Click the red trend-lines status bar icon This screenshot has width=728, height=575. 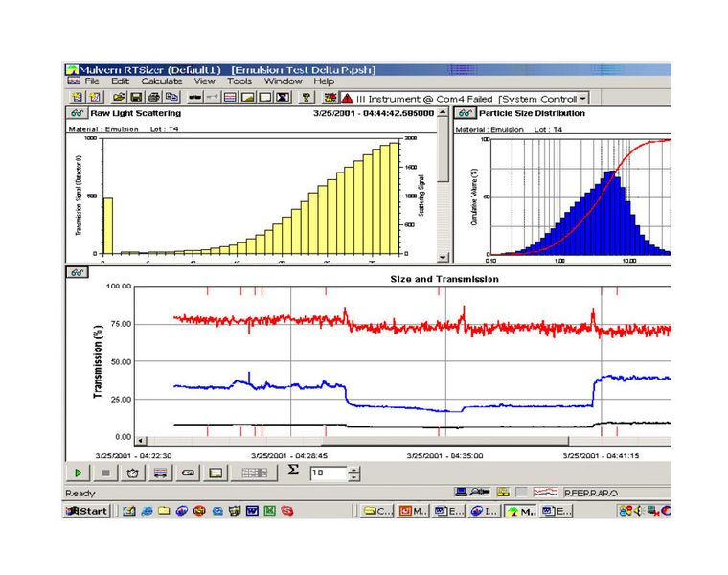click(x=545, y=493)
